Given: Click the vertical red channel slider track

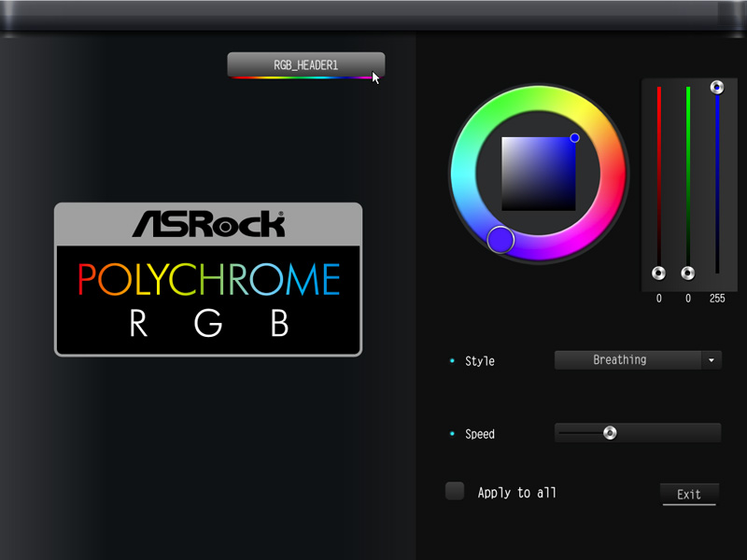Looking at the screenshot, I should (x=659, y=180).
